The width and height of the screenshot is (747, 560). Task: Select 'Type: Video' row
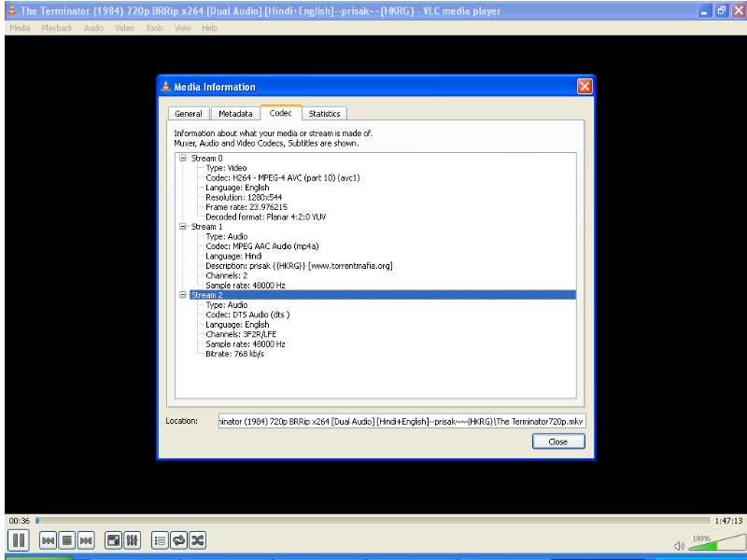(226, 168)
